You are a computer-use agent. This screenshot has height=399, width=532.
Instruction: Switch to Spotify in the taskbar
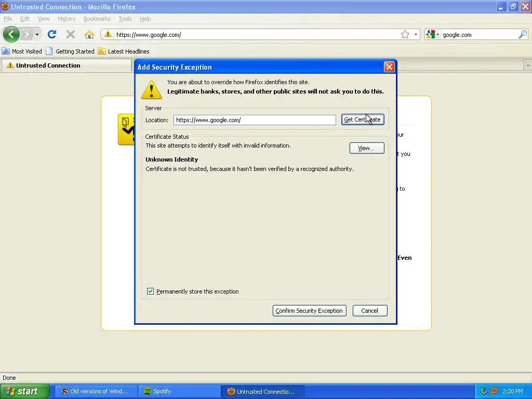(x=179, y=391)
